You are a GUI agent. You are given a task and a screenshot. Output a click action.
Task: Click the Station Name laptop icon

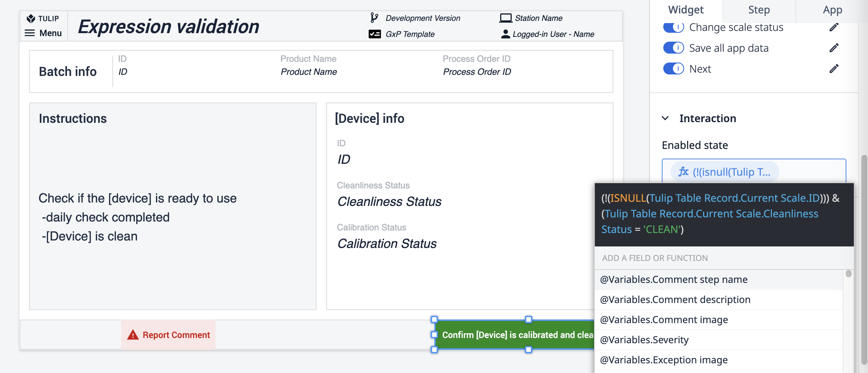[506, 18]
